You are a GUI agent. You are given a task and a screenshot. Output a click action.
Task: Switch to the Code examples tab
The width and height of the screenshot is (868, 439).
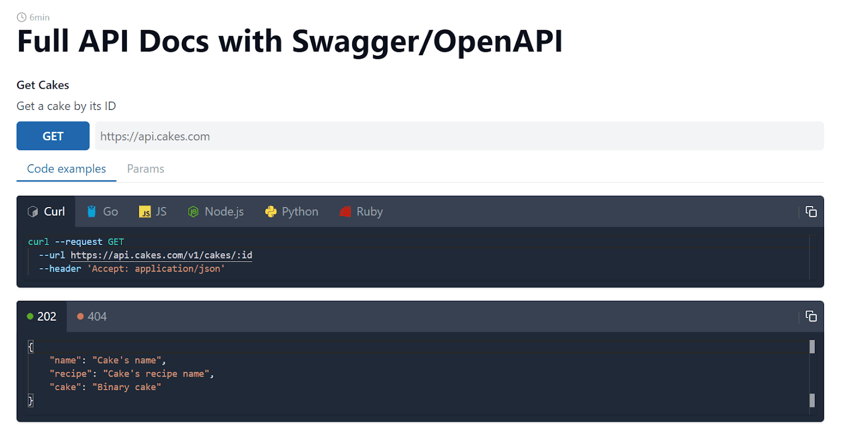coord(67,169)
